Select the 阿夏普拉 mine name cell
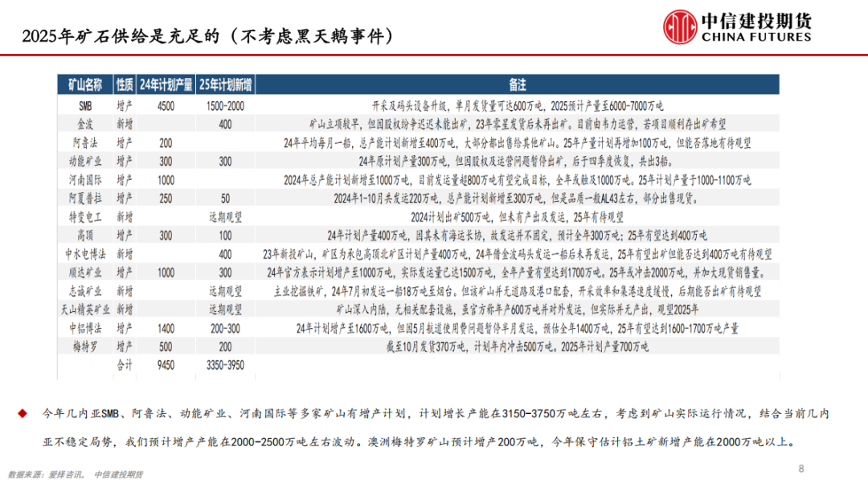This screenshot has height=484, width=868. [85, 199]
